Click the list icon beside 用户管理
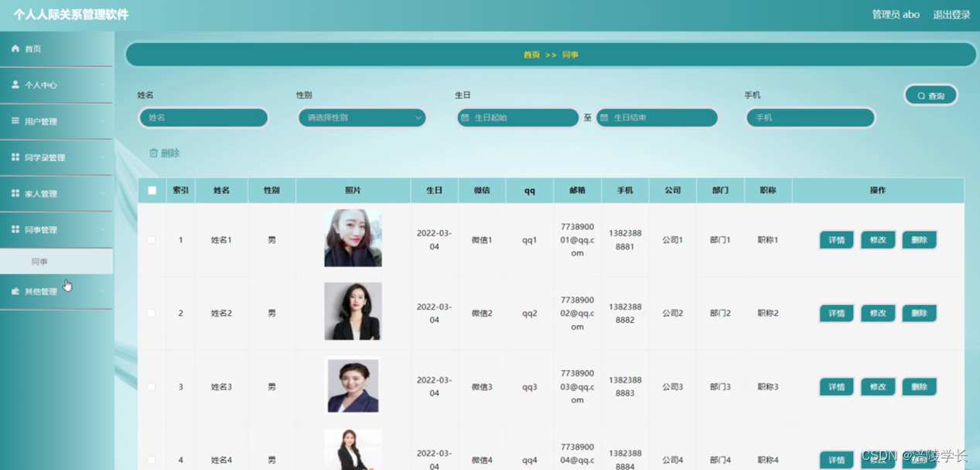980x470 pixels. coord(15,121)
